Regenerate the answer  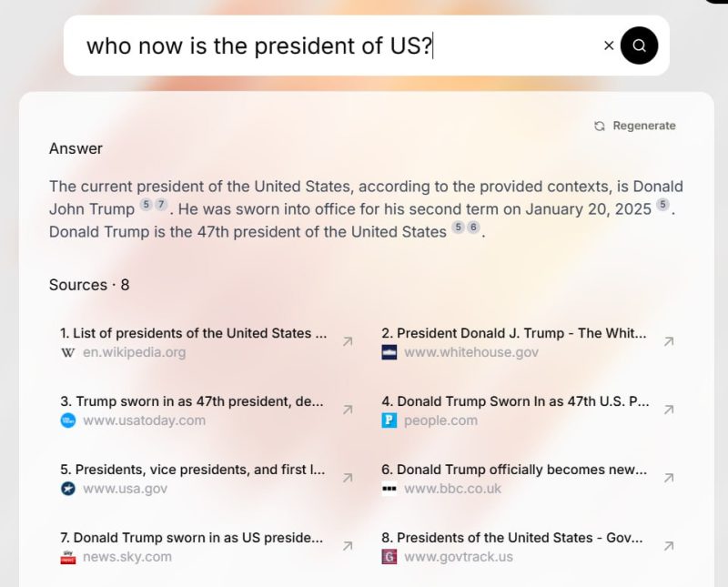[x=634, y=126]
